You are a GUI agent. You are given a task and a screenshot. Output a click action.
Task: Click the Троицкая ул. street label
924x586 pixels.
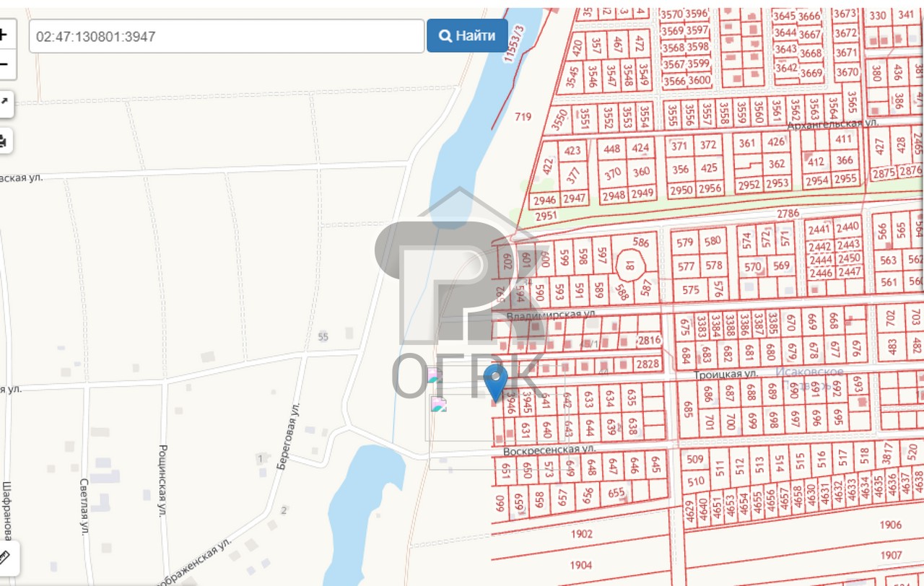tap(725, 375)
